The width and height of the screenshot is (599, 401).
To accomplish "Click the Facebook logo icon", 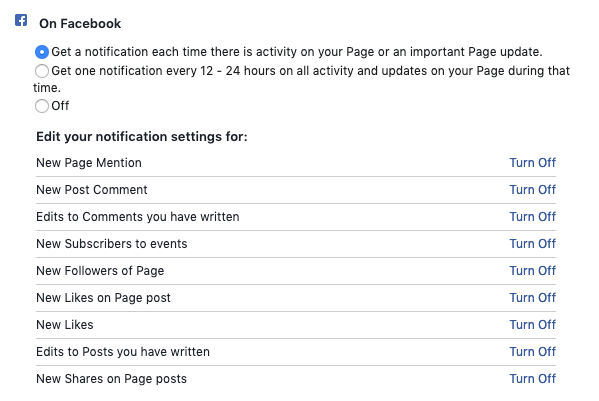I will 21,20.
